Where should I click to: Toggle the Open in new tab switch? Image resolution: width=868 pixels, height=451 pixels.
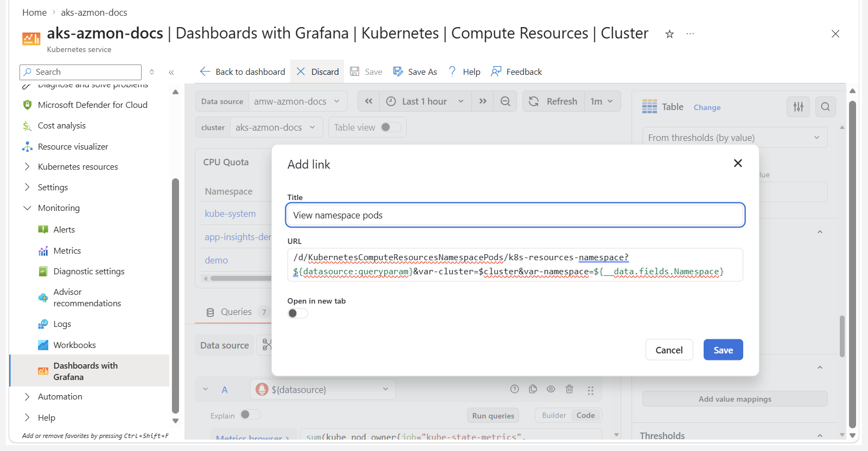coord(297,313)
